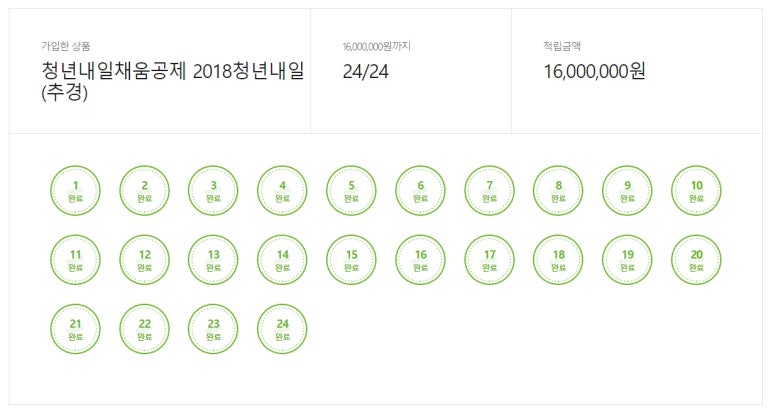Click the installment 1 완료 badge
773x412 pixels.
tap(76, 191)
